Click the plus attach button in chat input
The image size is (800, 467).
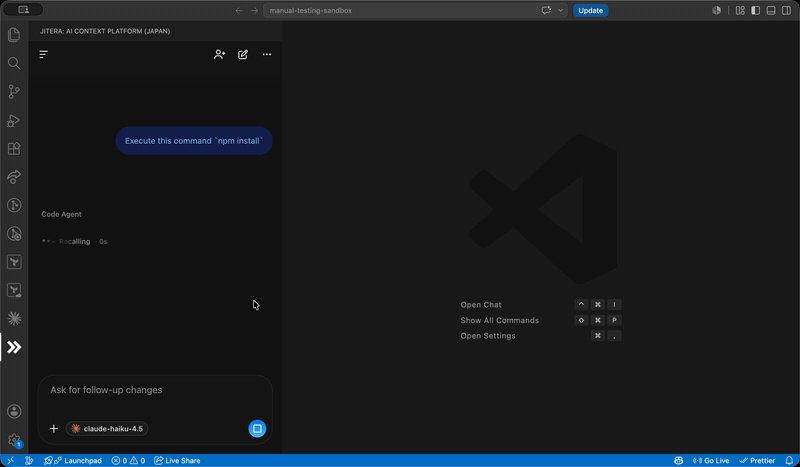pyautogui.click(x=54, y=429)
